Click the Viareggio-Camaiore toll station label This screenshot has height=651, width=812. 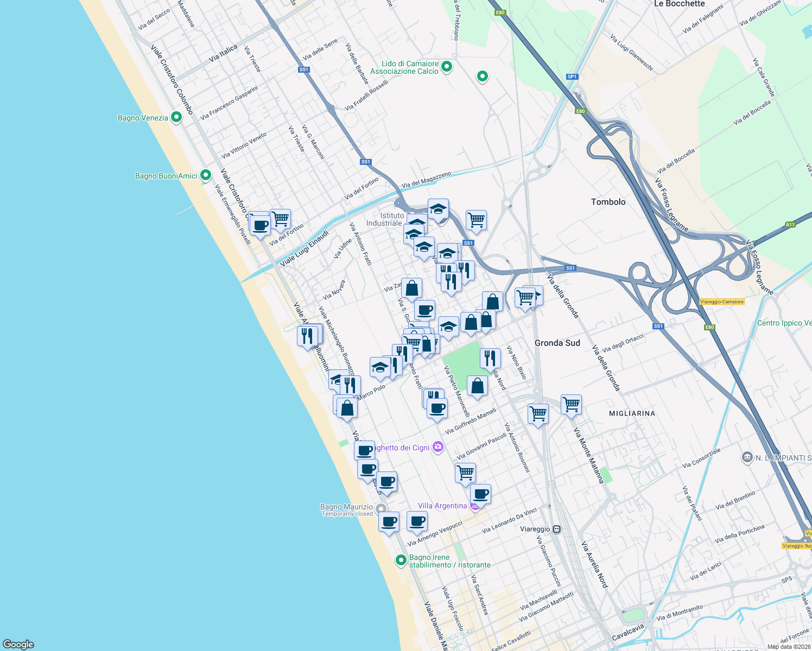tap(722, 301)
